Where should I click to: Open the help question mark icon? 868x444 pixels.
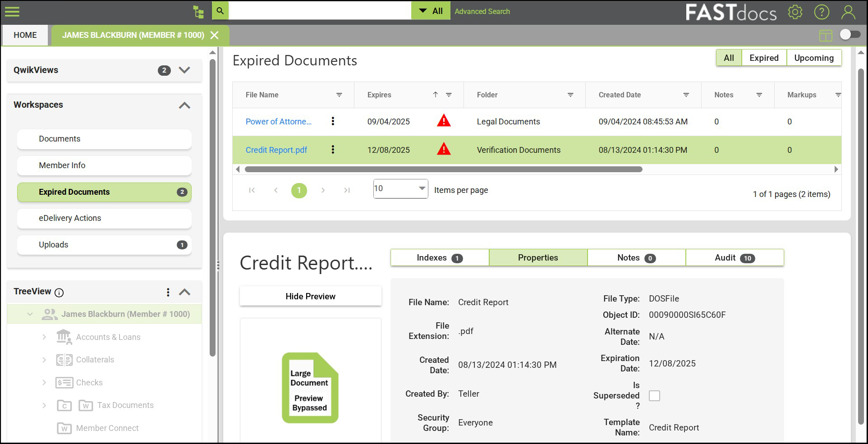[822, 12]
